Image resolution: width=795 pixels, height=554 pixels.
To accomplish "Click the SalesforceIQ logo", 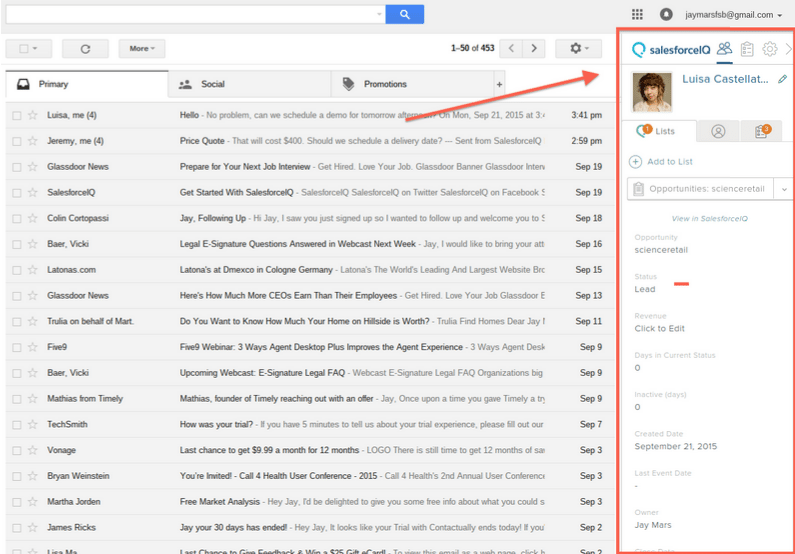I will 671,50.
